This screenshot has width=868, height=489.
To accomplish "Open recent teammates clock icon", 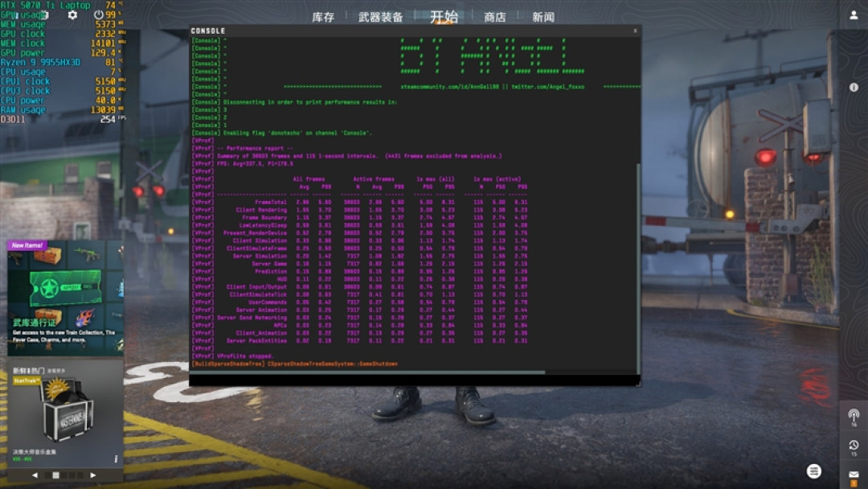I will point(854,447).
